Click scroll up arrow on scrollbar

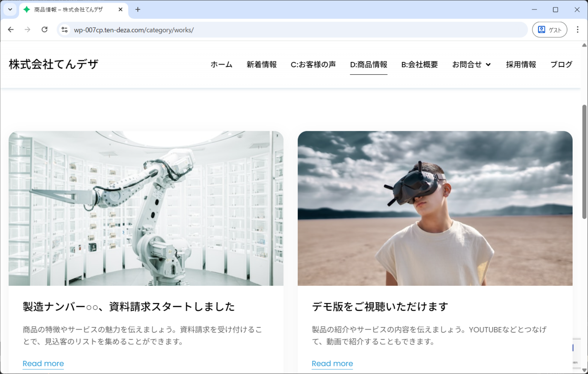[x=584, y=45]
